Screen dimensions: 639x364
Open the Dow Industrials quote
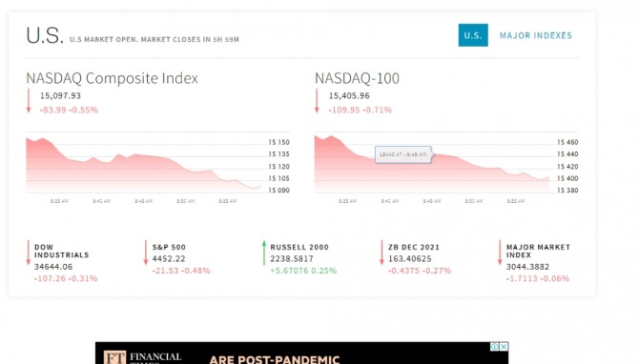pos(62,251)
